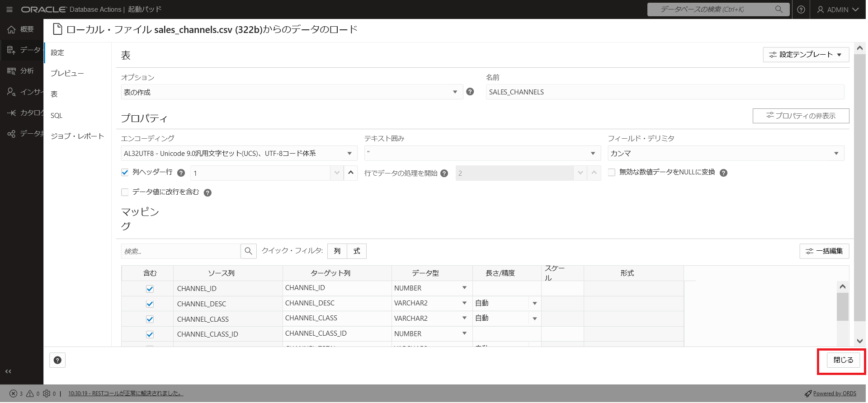Screen dimensions: 868x403
Task: Click the table name field SALES_CHANNELS
Action: coord(665,92)
